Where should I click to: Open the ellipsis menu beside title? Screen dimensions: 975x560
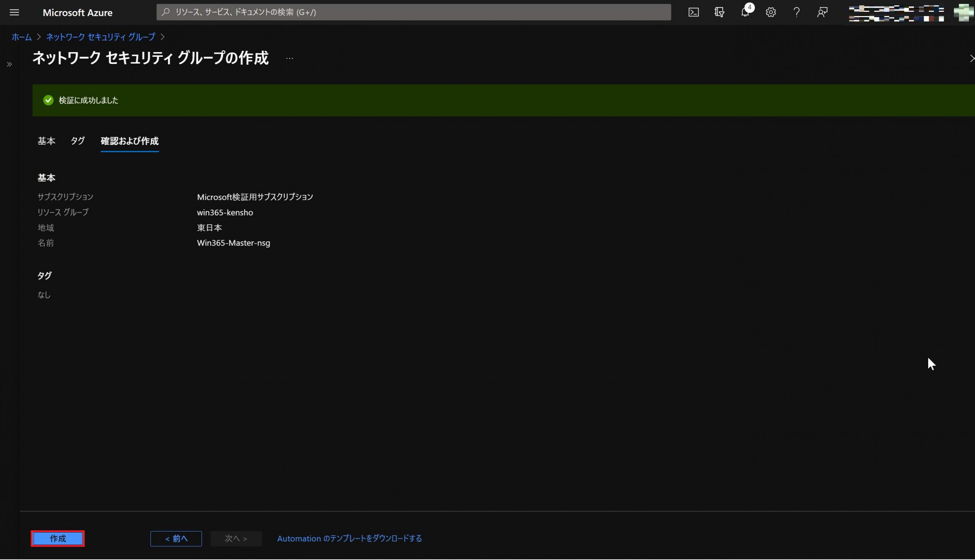coord(289,59)
